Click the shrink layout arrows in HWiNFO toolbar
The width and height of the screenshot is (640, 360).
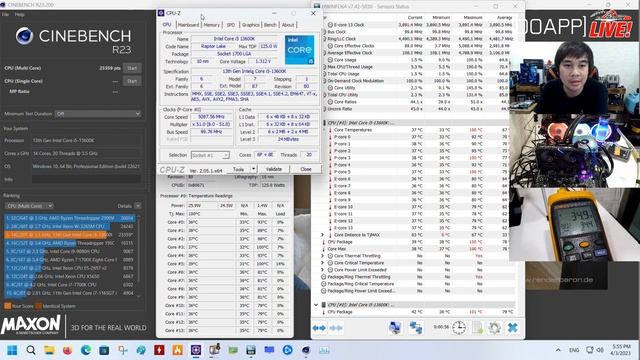pyautogui.click(x=336, y=328)
